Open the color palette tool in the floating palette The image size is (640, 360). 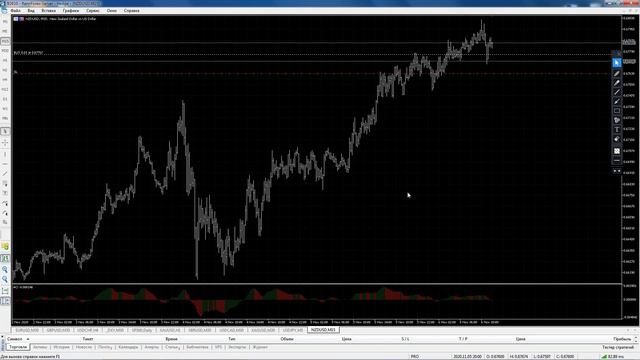pyautogui.click(x=617, y=120)
